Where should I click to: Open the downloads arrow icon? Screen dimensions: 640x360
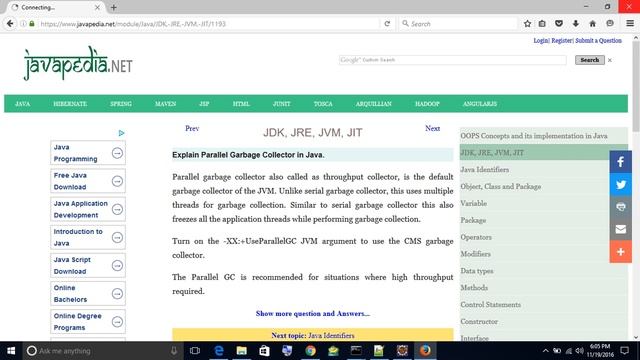coord(576,24)
